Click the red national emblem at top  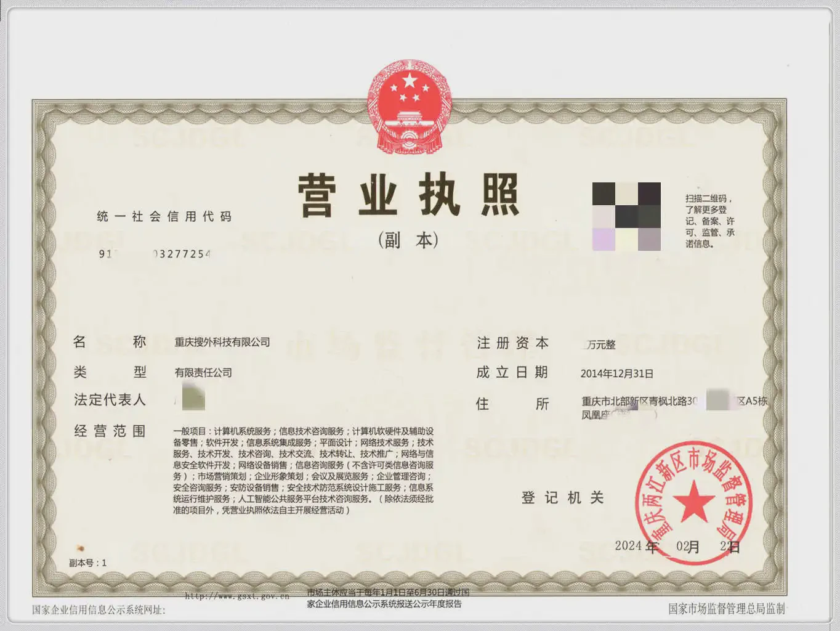409,108
